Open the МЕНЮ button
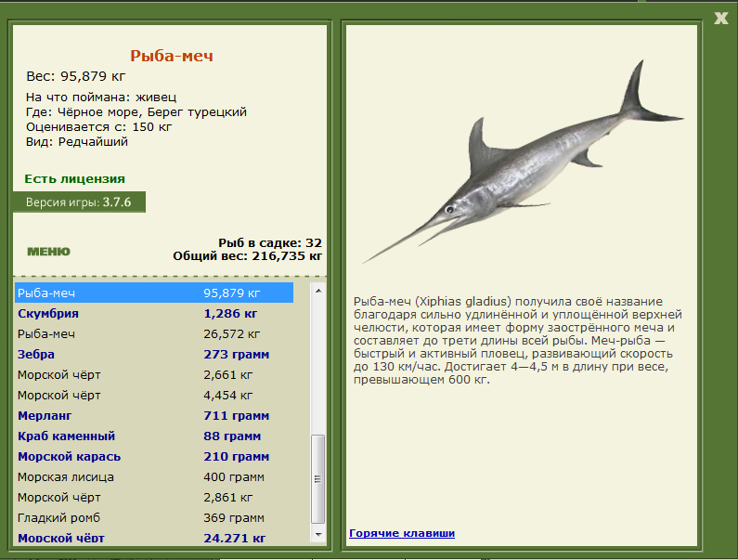Screen dimensions: 738x560 point(48,252)
